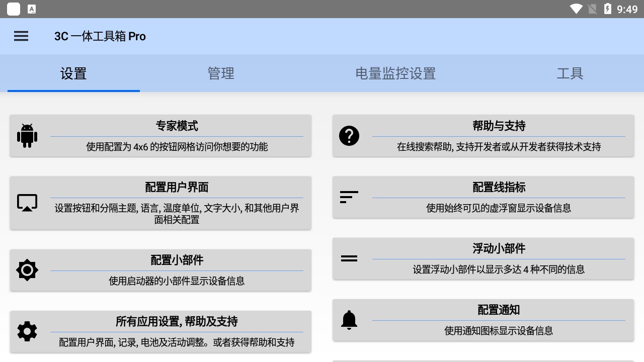
Task: Tap the Android robot icon for 专家模式
Action: point(27,136)
